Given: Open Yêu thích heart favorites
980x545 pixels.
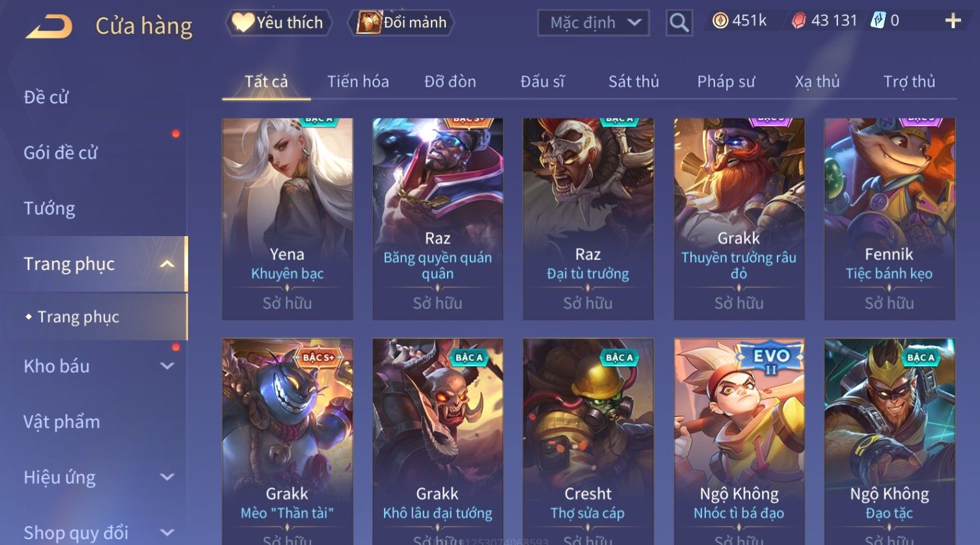Looking at the screenshot, I should coord(279,23).
